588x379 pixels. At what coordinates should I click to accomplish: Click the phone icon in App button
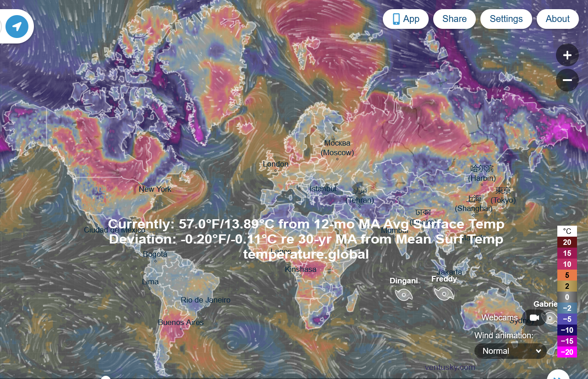(x=396, y=19)
